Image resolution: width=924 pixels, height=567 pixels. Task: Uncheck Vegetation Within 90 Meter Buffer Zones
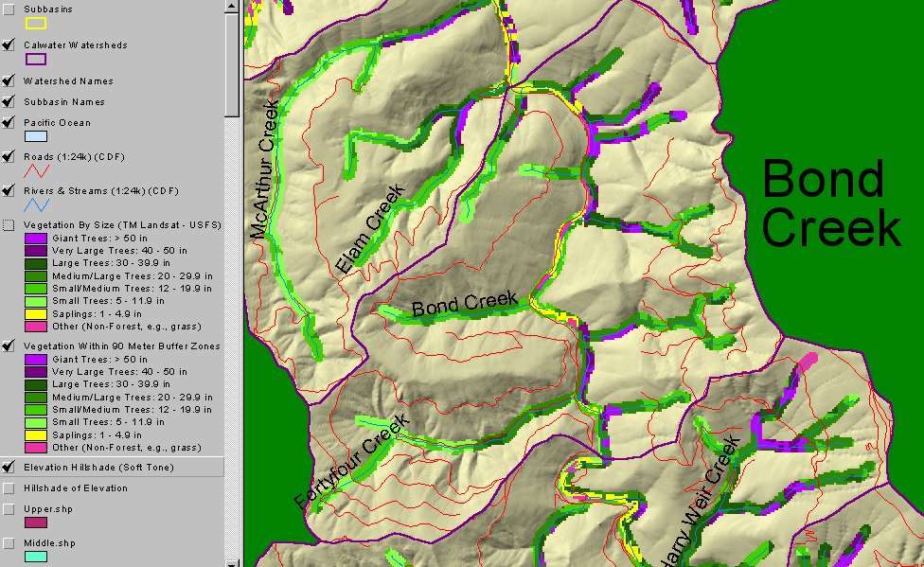9,346
